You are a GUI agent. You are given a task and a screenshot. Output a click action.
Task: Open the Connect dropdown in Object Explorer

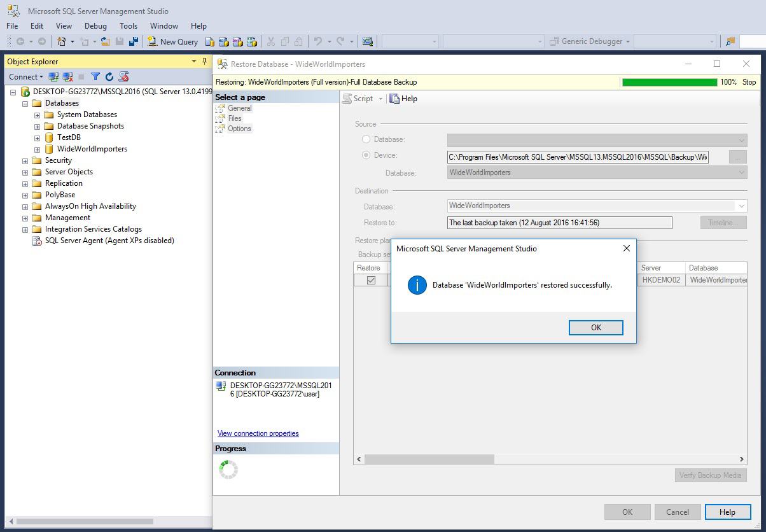26,77
